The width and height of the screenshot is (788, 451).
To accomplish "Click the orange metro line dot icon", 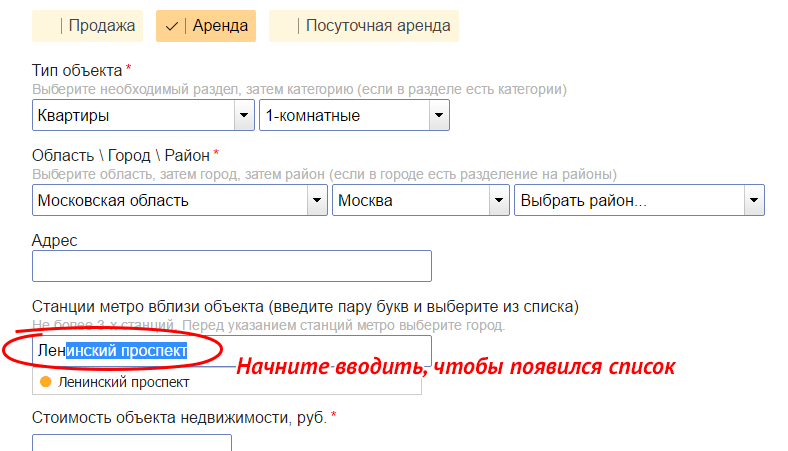I will 45,382.
